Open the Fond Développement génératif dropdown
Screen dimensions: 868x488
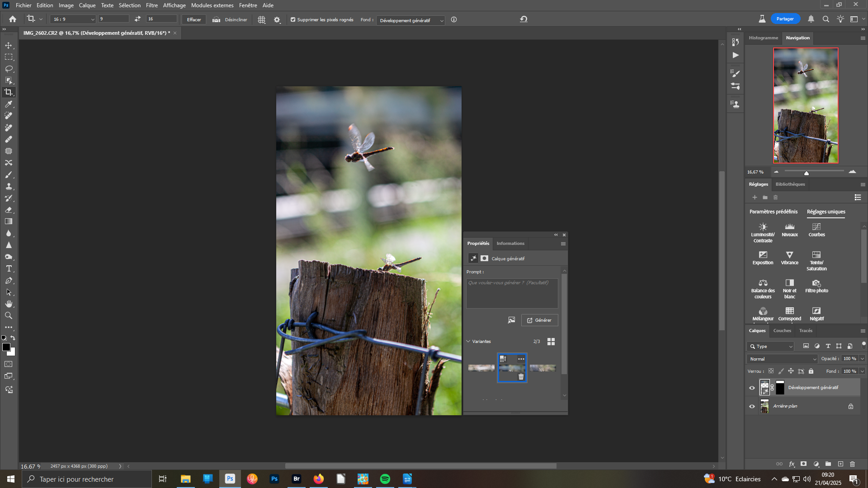[411, 20]
